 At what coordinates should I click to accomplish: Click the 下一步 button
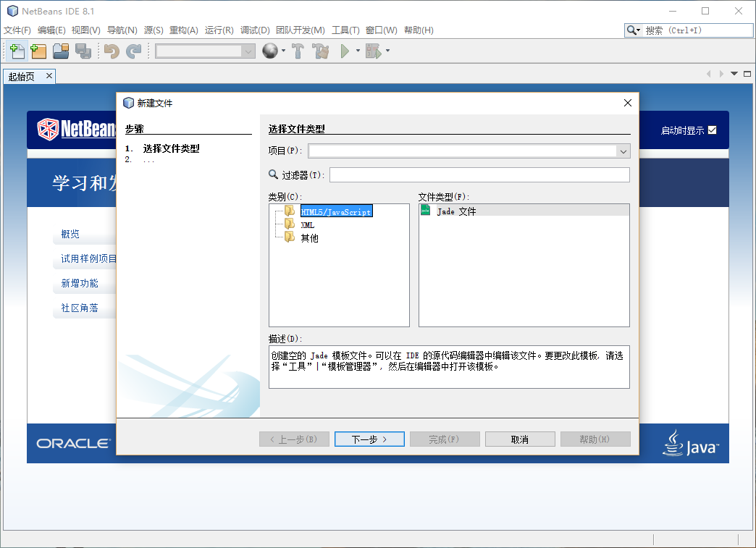(369, 439)
